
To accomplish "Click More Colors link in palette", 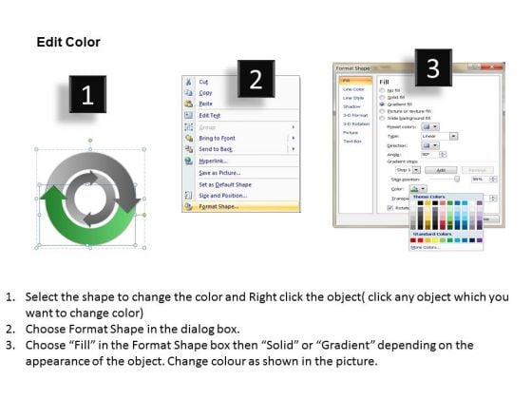I will (x=426, y=247).
